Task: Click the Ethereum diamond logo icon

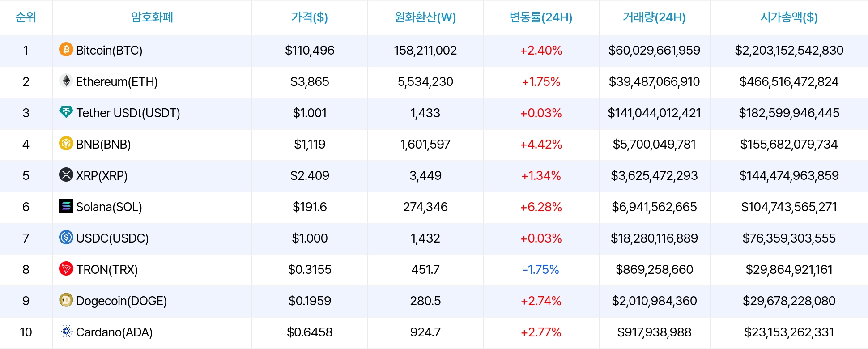Action: (x=66, y=81)
